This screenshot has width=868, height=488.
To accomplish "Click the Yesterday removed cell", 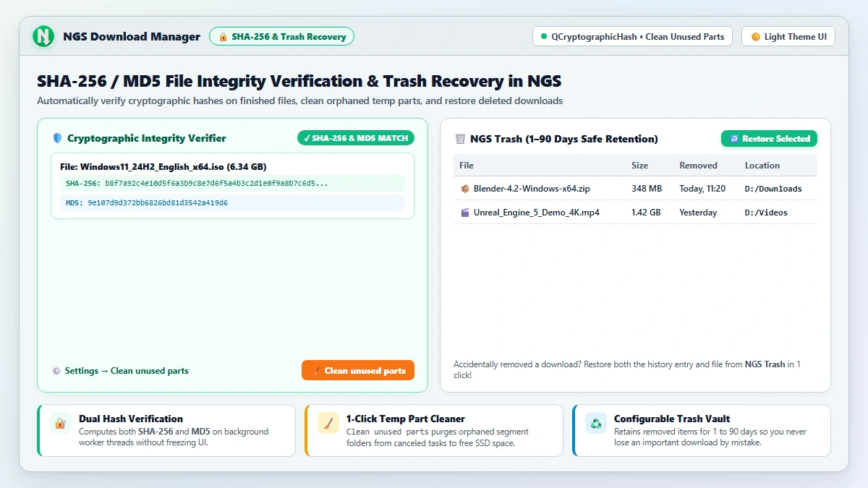I will pos(698,213).
